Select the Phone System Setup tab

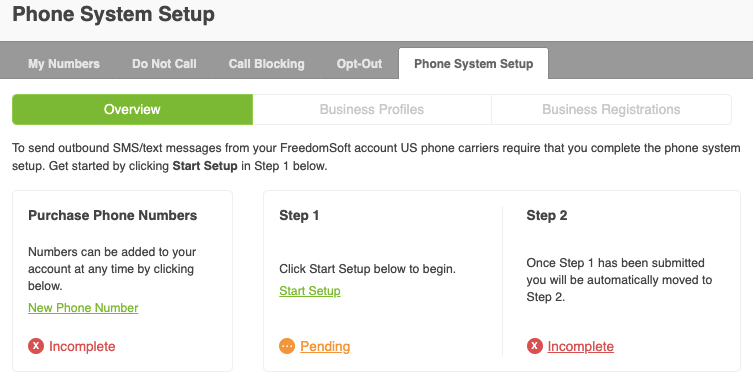(x=474, y=64)
